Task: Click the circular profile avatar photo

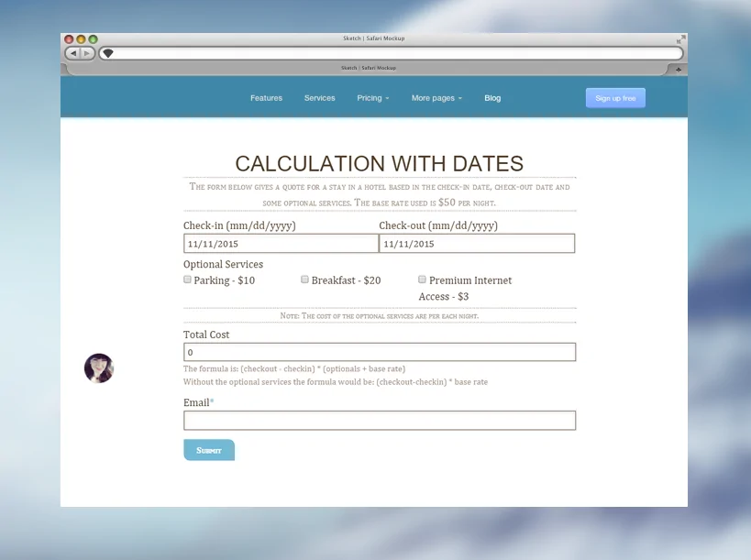Action: pos(99,368)
